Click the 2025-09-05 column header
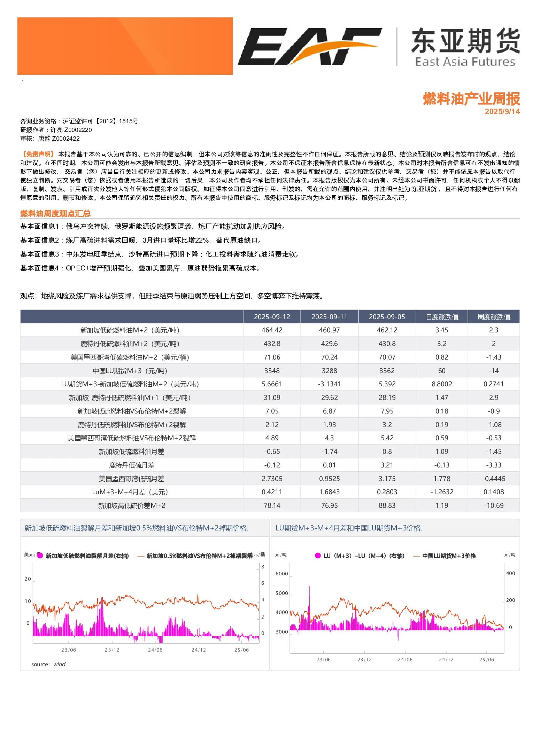Screen dimensions: 540x756 (x=387, y=317)
